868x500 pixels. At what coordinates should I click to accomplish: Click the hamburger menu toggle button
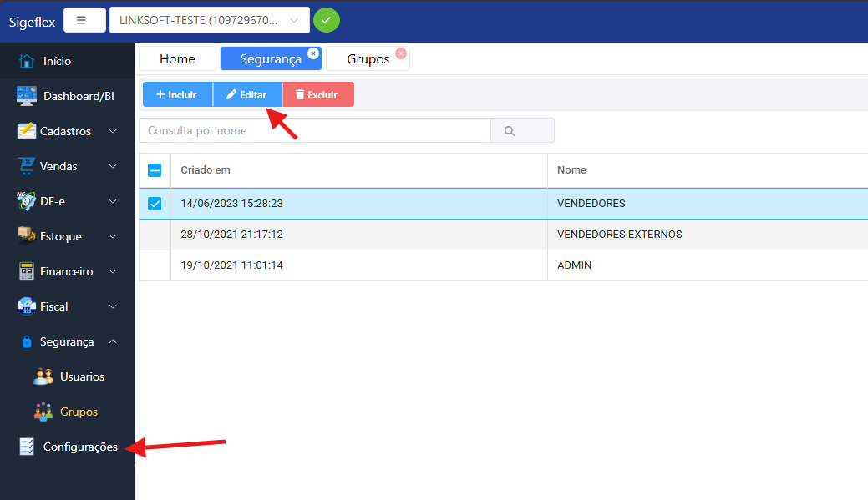click(x=81, y=20)
